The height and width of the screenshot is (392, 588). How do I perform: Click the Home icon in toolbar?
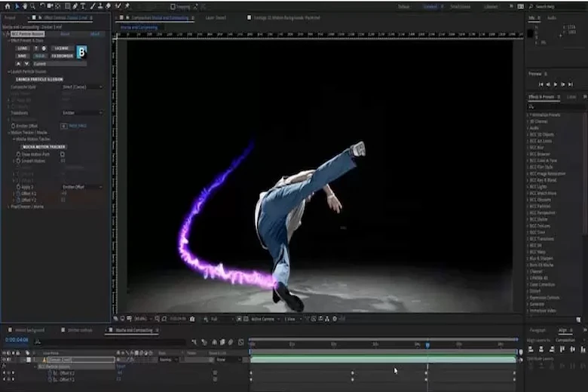coord(7,6)
